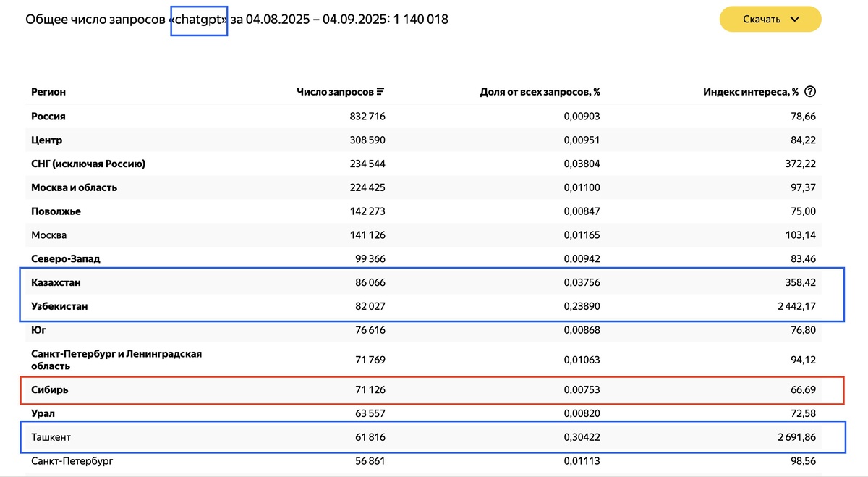
Task: Select the Узбекистан region row
Action: click(x=423, y=306)
